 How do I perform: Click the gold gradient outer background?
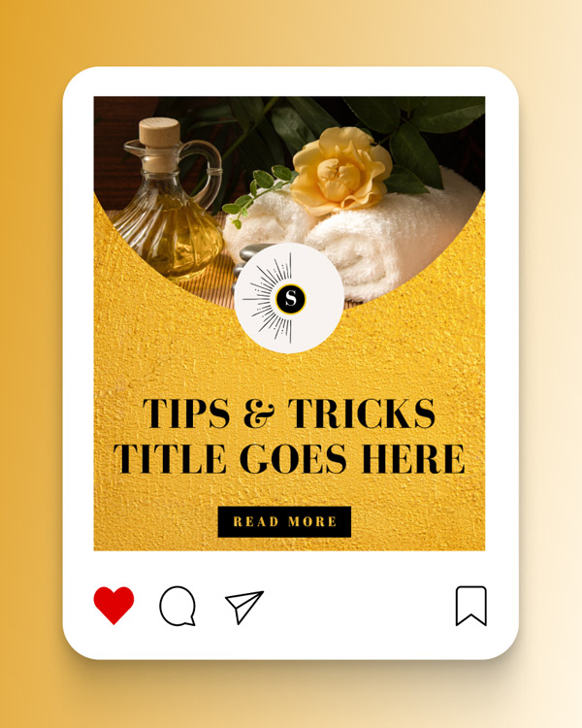coord(30,362)
